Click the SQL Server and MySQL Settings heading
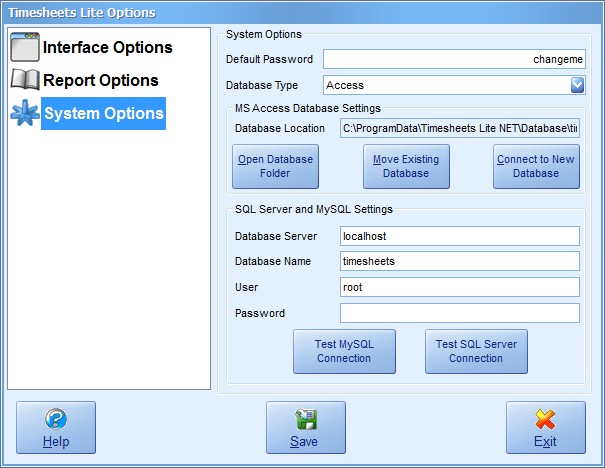Viewport: 605px width, 468px height. [x=314, y=209]
